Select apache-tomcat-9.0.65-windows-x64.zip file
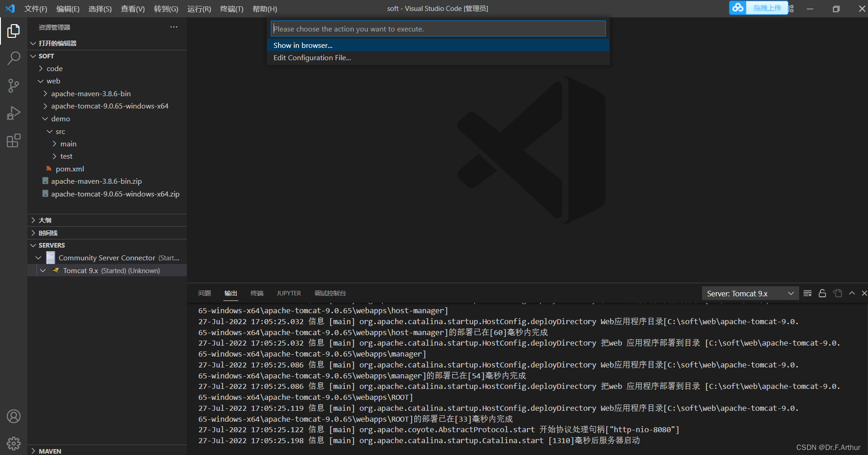The image size is (868, 455). [115, 194]
